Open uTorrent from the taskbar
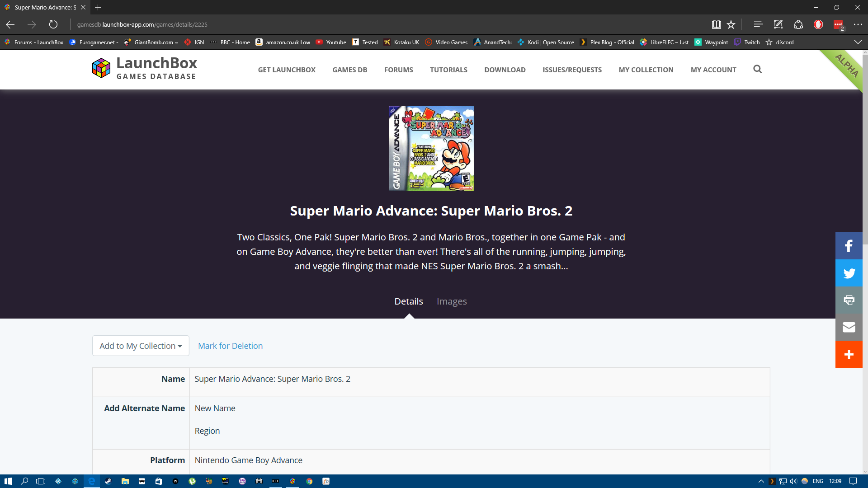Image resolution: width=868 pixels, height=488 pixels. [192, 481]
